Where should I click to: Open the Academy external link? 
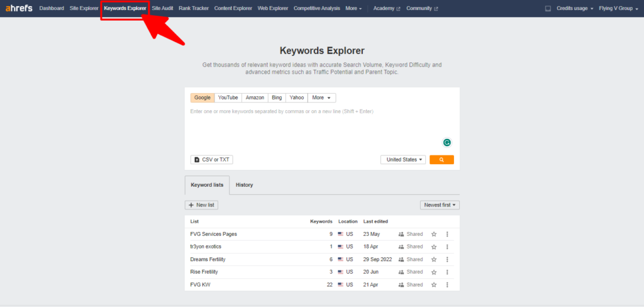(x=387, y=8)
